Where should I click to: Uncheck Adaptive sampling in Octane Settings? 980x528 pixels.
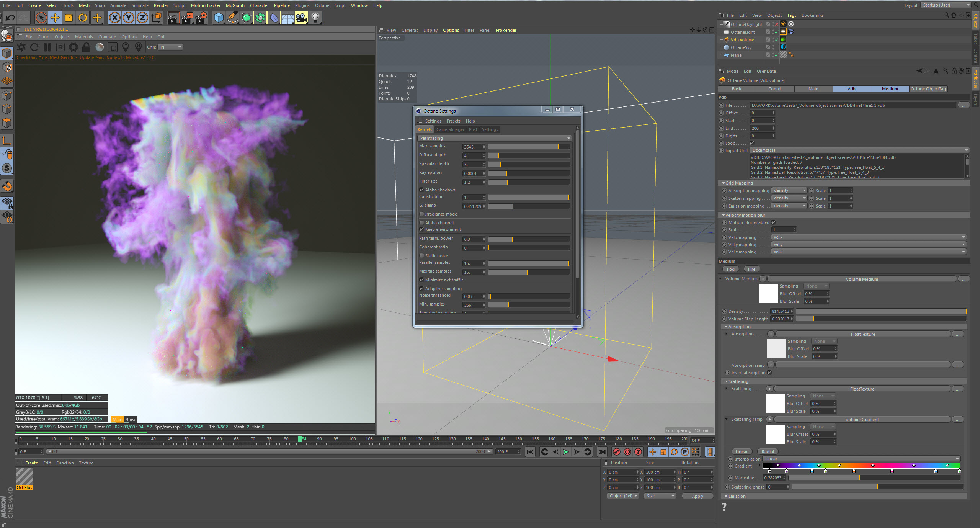pyautogui.click(x=421, y=289)
